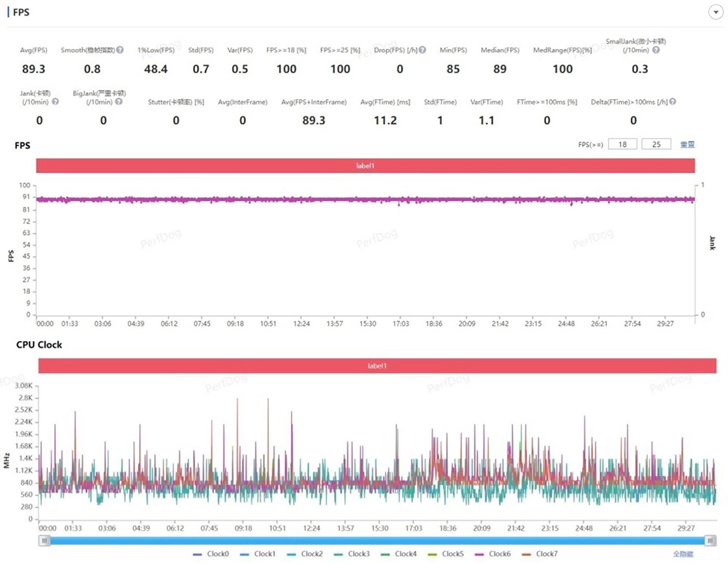Toggle Clock3 series in the legend
Image resolution: width=728 pixels, height=563 pixels.
[352, 554]
